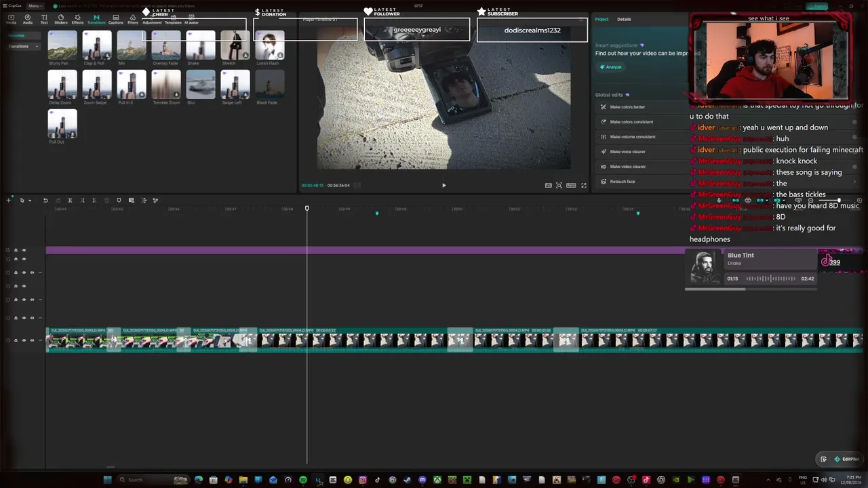Image resolution: width=868 pixels, height=488 pixels.
Task: Click the split clip icon
Action: 70,200
